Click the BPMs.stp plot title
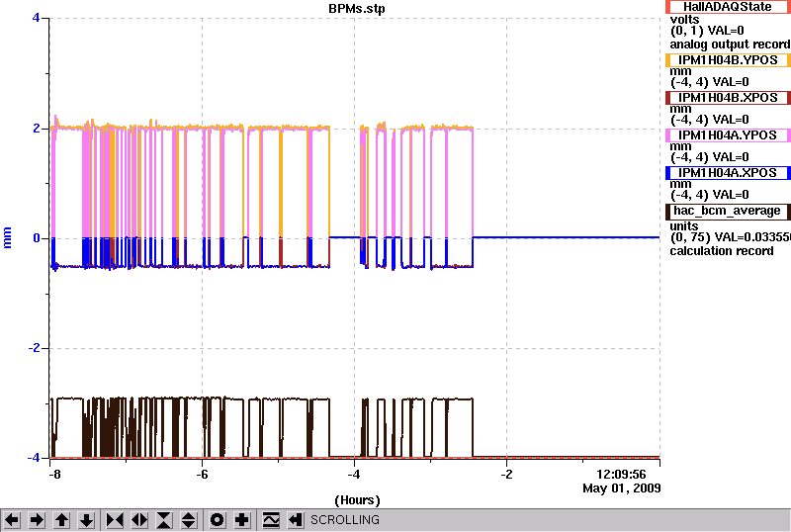The height and width of the screenshot is (532, 791). [356, 9]
